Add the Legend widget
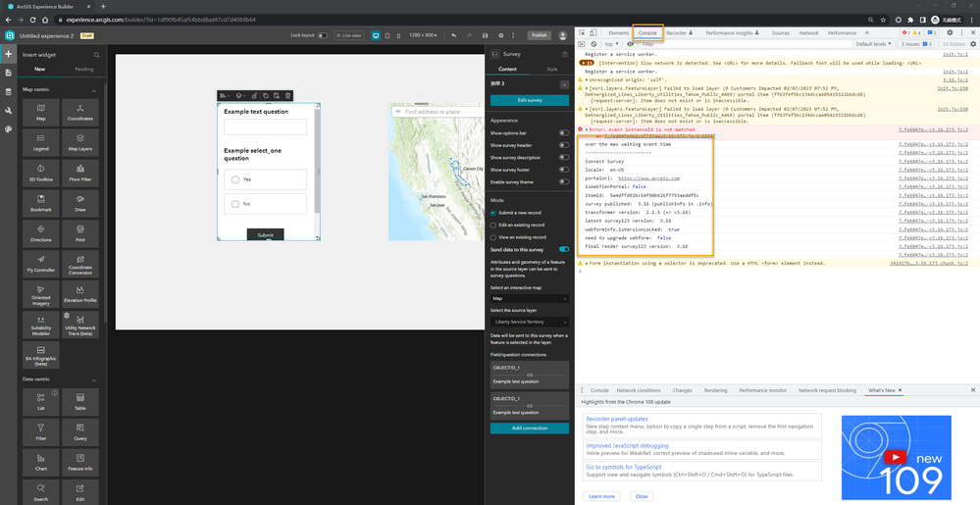980x505 pixels. click(x=40, y=142)
